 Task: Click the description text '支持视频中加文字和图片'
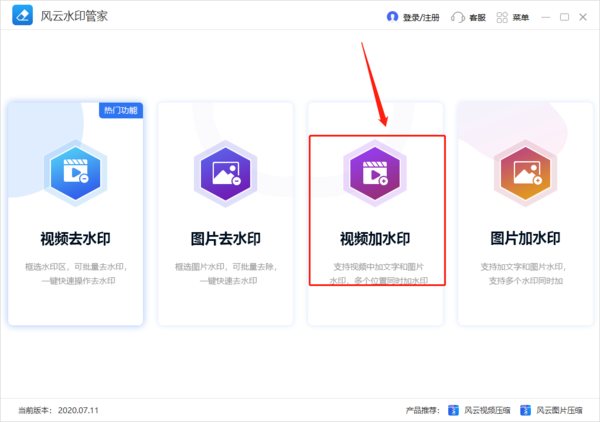click(x=378, y=267)
